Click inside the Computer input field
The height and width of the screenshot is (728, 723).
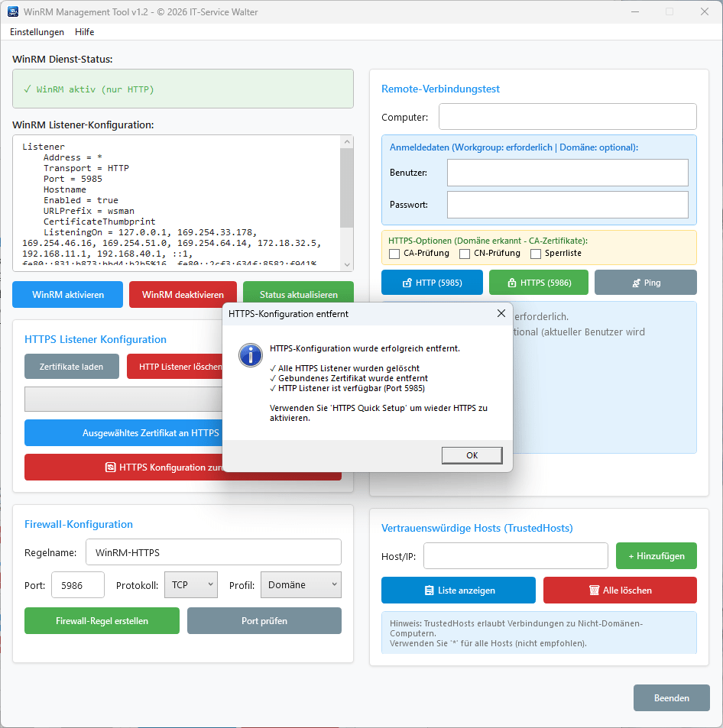(567, 116)
